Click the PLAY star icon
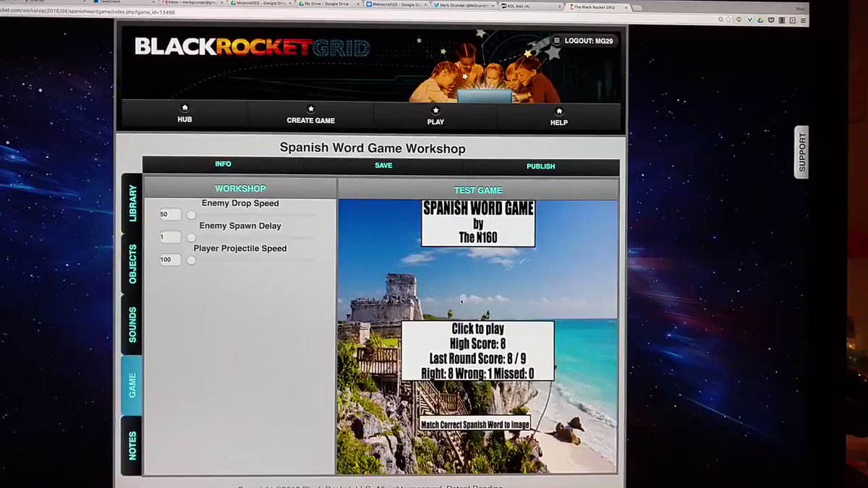868x488 pixels. click(435, 111)
